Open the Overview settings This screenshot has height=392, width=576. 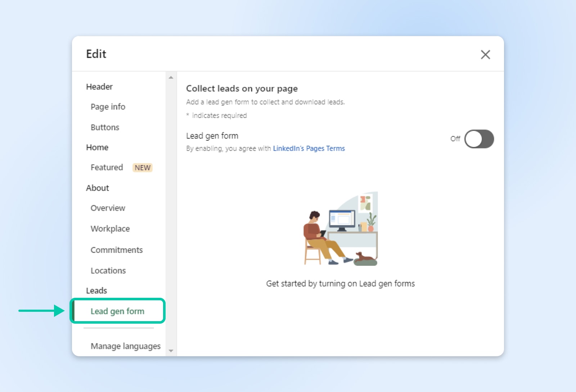pyautogui.click(x=108, y=208)
